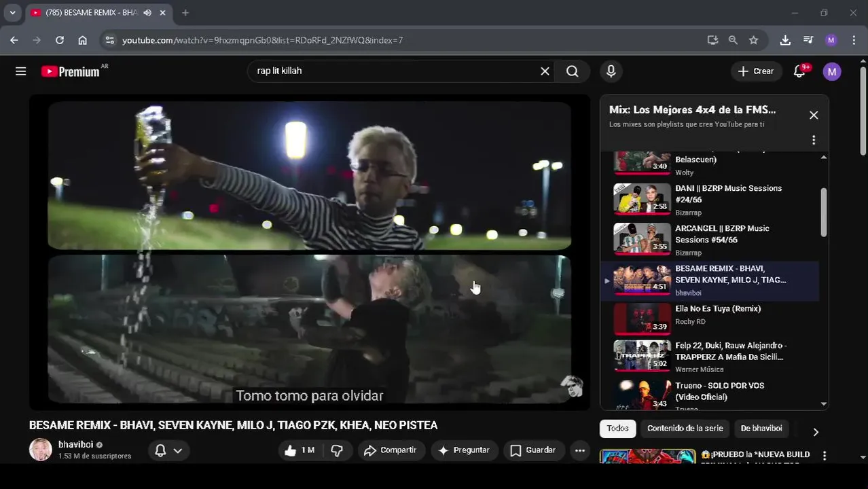The image size is (868, 489).
Task: Click the search magnifier button
Action: (573, 71)
